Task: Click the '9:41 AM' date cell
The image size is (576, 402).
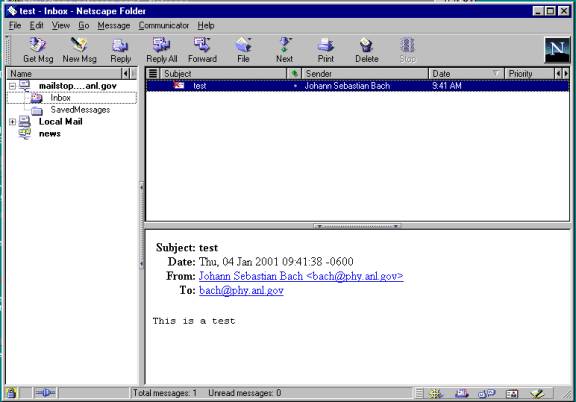Action: point(447,86)
